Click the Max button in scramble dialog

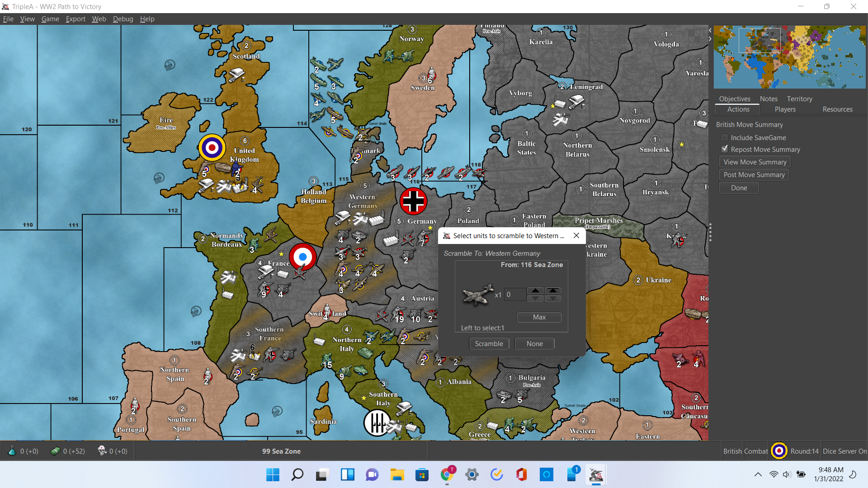click(539, 317)
